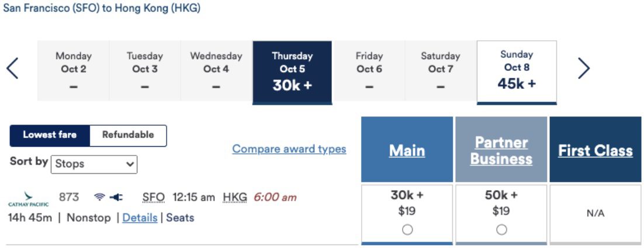Select the Main 30k + $19 fare radio
Image resolution: width=644 pixels, height=248 pixels.
coord(407,230)
